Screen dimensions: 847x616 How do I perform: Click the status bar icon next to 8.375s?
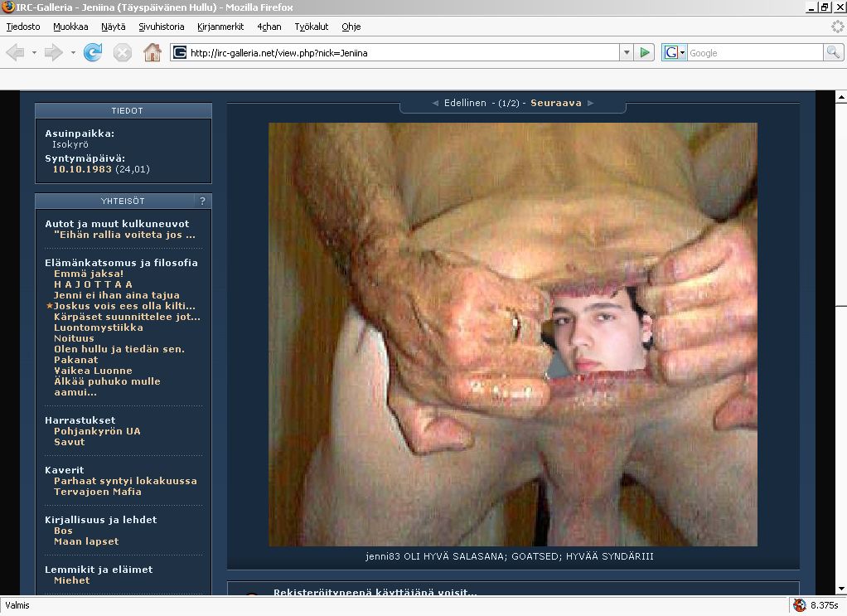[x=799, y=605]
